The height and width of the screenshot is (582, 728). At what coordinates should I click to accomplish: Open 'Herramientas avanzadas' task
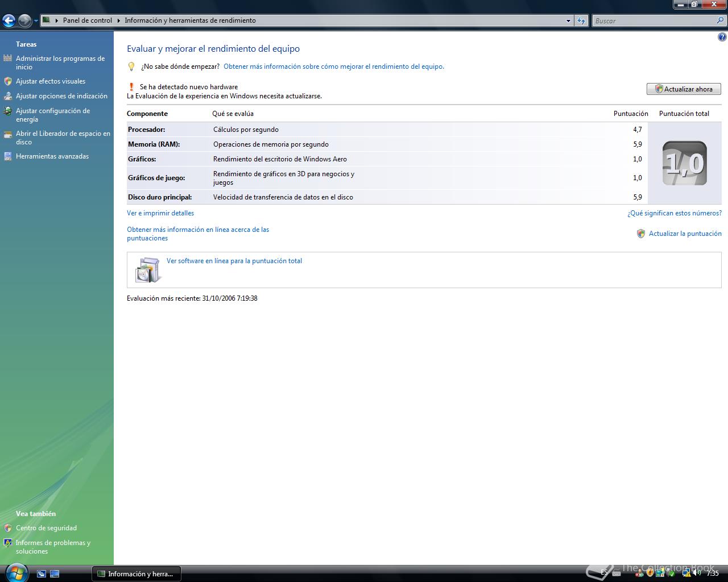(52, 156)
